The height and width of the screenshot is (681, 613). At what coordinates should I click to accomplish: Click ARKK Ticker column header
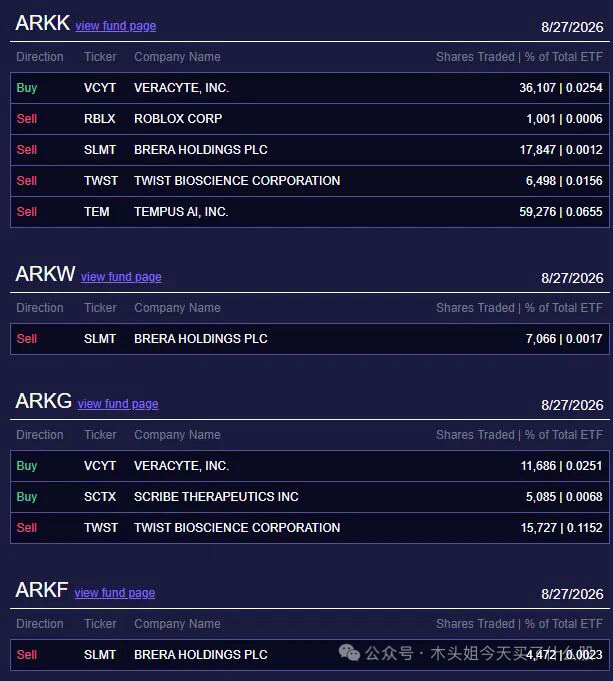[x=100, y=57]
